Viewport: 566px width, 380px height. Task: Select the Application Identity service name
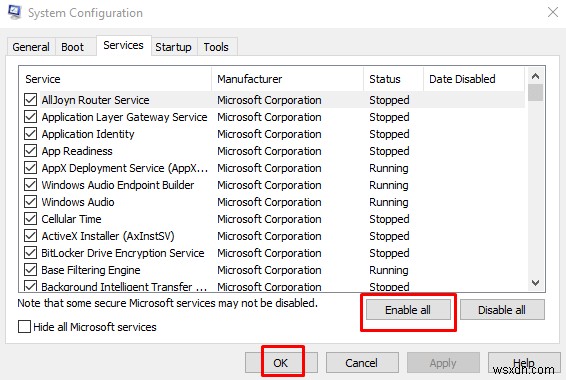click(88, 134)
